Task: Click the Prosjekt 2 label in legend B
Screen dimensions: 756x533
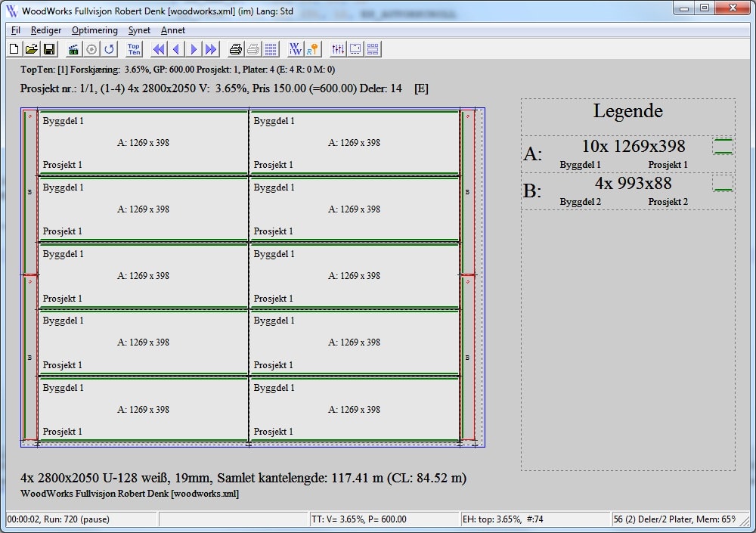Action: (668, 202)
